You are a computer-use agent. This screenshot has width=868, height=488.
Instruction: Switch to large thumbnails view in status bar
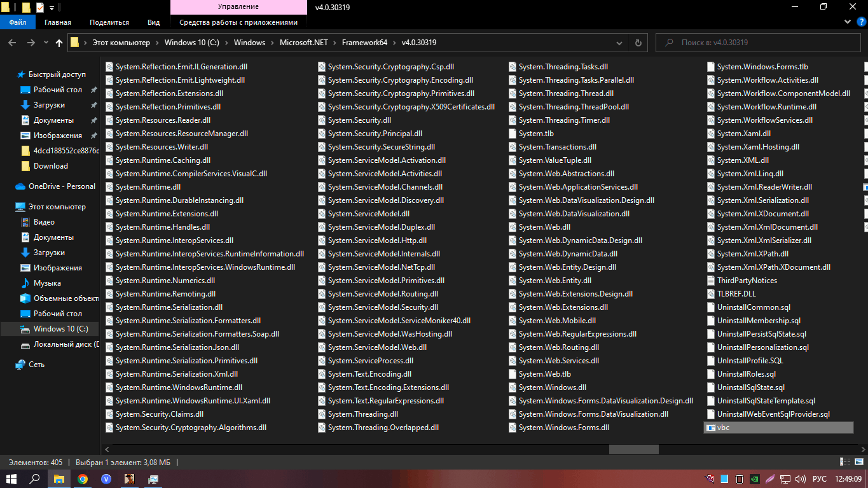tap(858, 462)
